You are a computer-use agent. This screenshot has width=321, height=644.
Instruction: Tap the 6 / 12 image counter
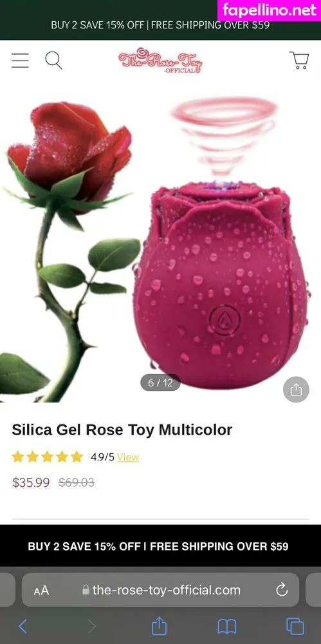pos(161,383)
